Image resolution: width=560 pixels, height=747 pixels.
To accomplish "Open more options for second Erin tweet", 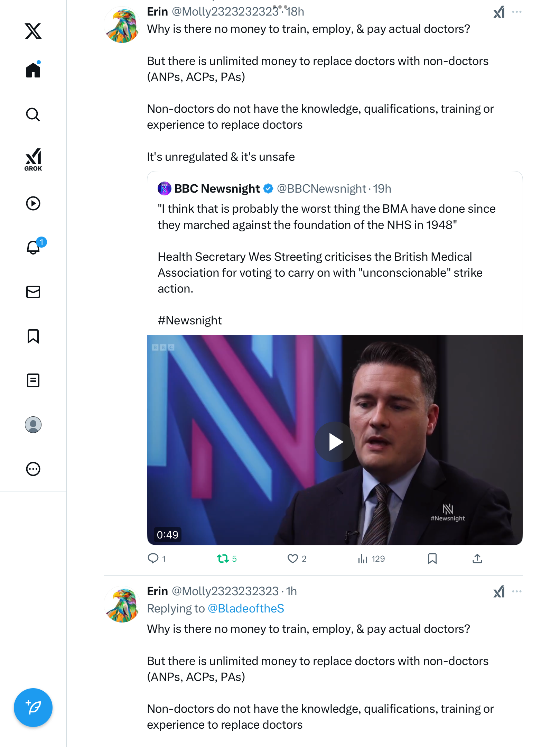I will pos(517,591).
